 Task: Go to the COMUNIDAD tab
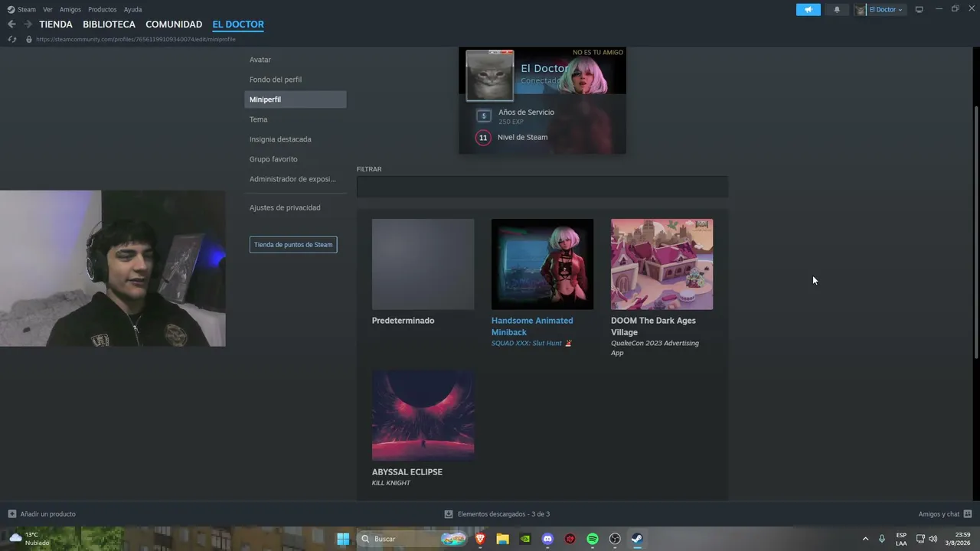(x=174, y=24)
